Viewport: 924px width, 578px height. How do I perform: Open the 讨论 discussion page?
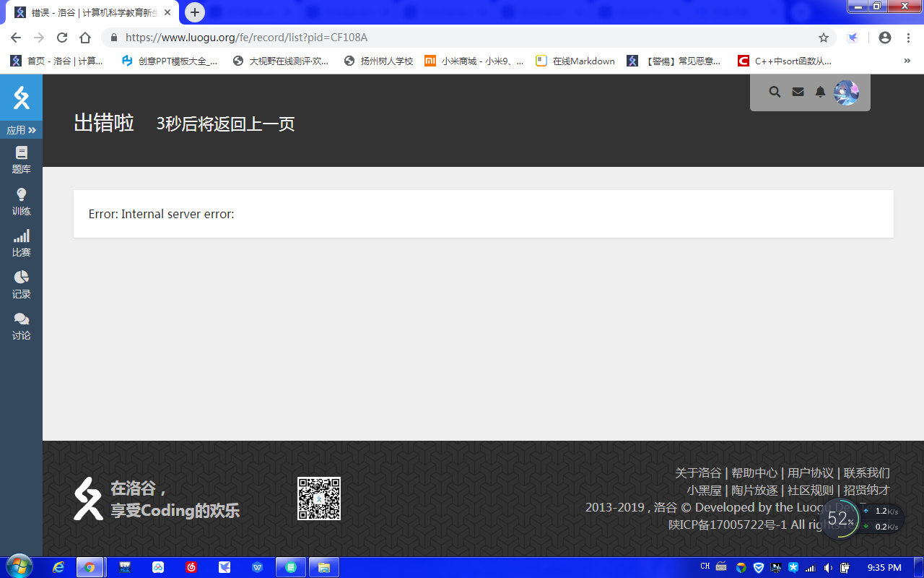coord(22,326)
